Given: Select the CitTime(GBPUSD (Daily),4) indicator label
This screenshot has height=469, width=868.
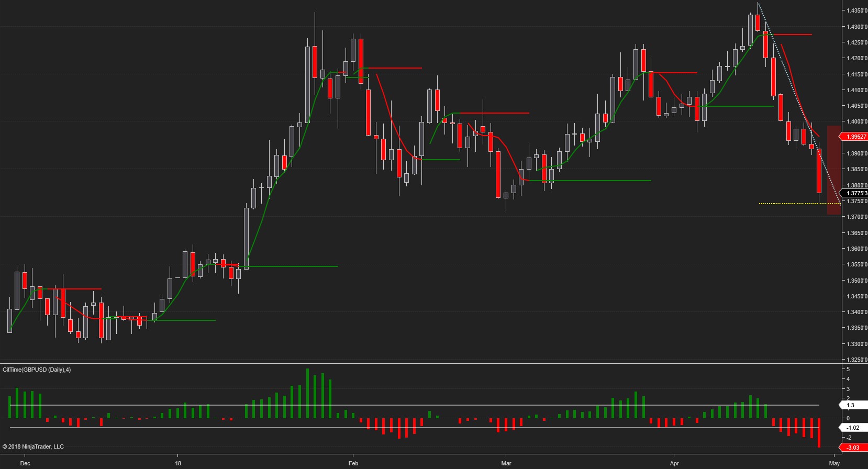Looking at the screenshot, I should [37, 370].
